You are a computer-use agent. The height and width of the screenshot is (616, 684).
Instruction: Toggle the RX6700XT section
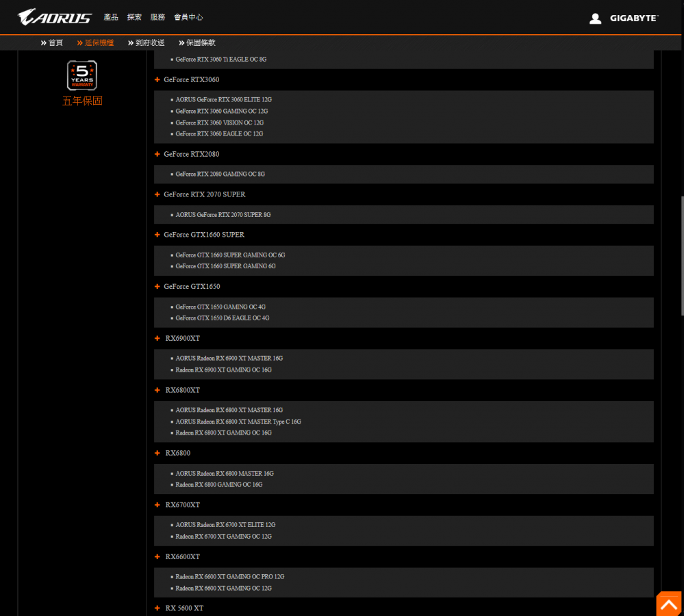[x=177, y=505]
